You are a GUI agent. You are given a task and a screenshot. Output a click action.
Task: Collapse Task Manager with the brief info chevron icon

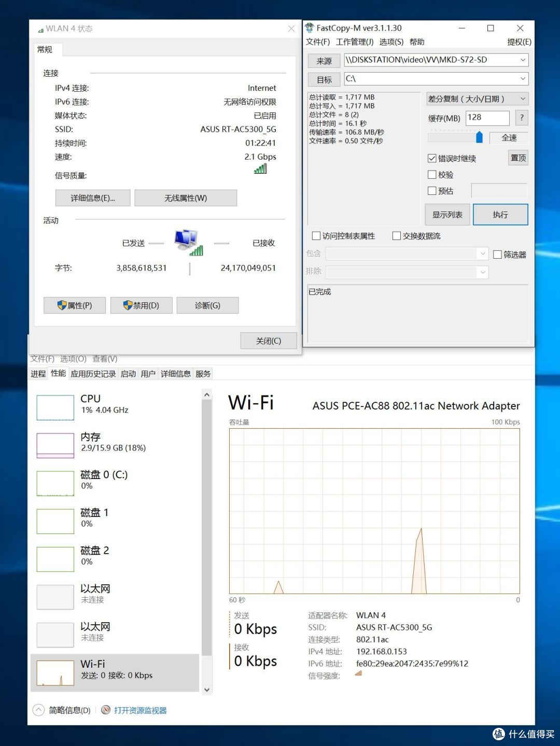click(38, 710)
